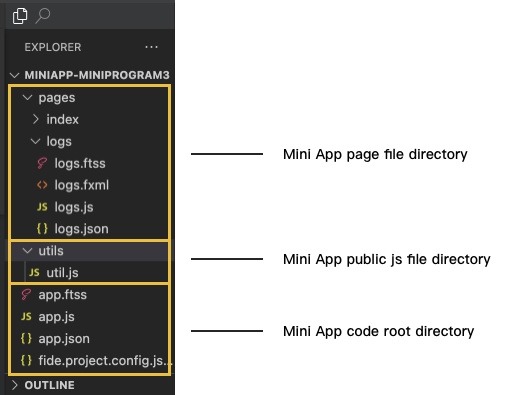The height and width of the screenshot is (395, 528).
Task: Click the util.js JS file icon
Action: 34,272
